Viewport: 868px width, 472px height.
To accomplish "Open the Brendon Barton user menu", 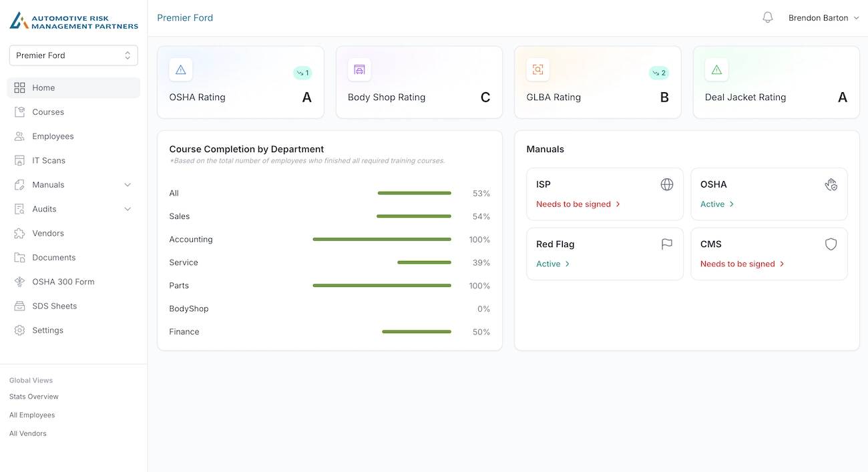I will tap(823, 18).
